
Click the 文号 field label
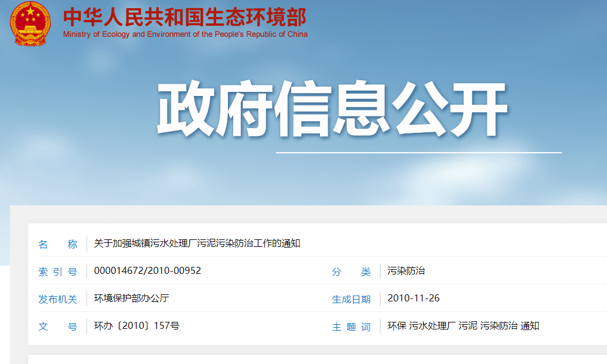[57, 327]
